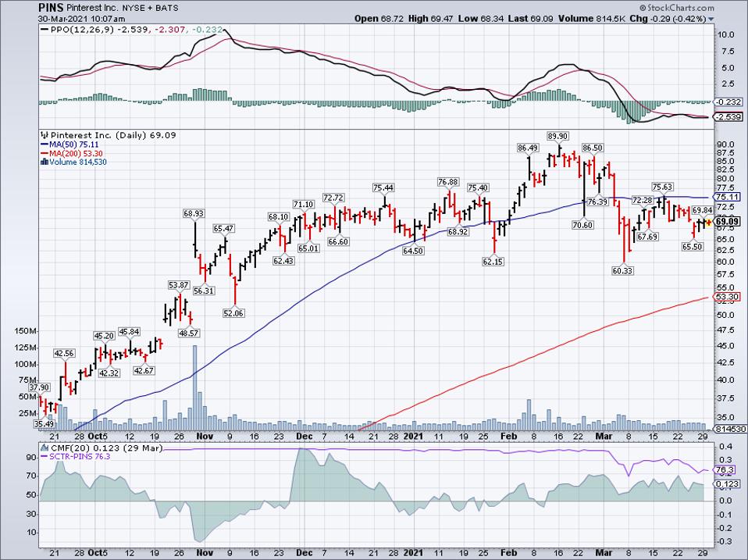This screenshot has height=560, width=748.
Task: Click the 814530 volume tag on the right axis
Action: [729, 430]
